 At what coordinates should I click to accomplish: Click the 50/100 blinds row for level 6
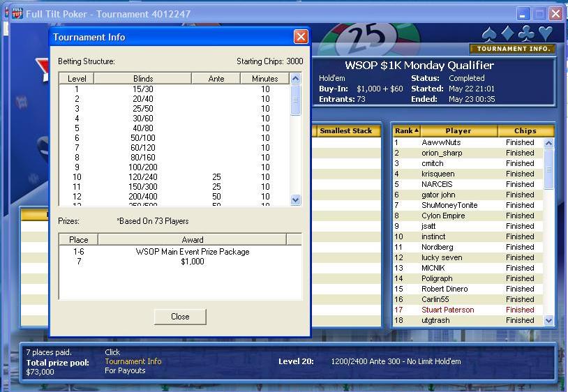click(174, 138)
